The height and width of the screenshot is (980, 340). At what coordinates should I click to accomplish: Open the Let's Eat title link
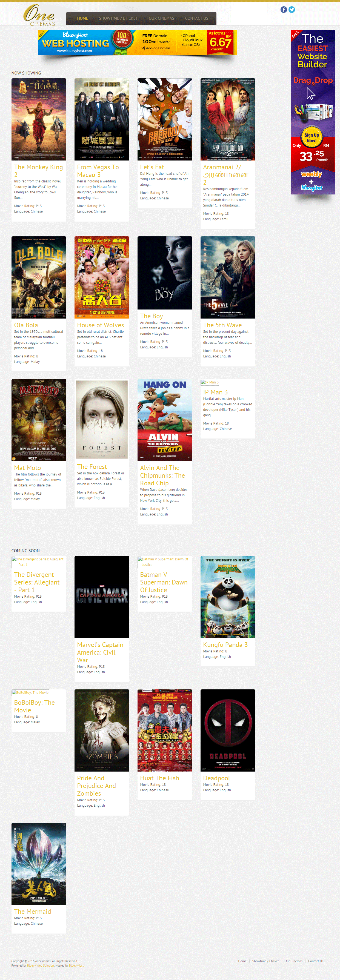point(152,167)
